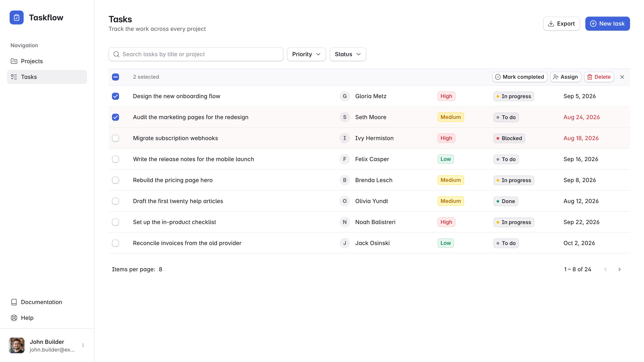Uncheck Audit the marketing pages task
The width and height of the screenshot is (644, 362).
(x=115, y=117)
